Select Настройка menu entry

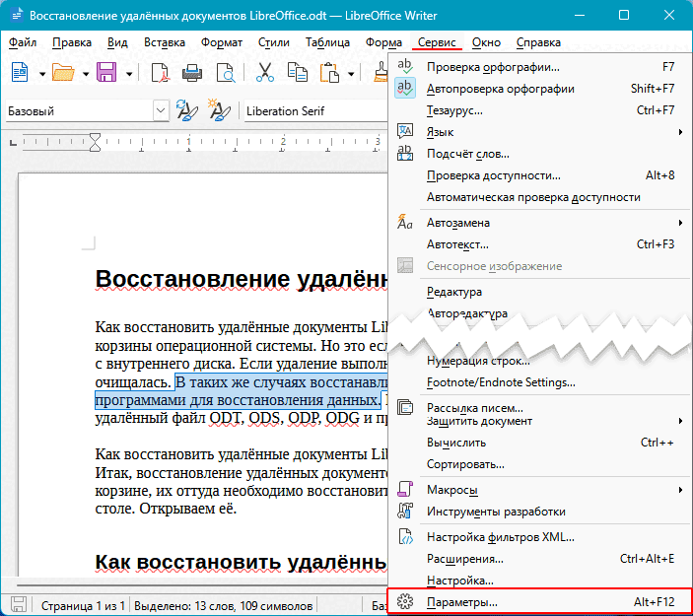tap(539, 581)
